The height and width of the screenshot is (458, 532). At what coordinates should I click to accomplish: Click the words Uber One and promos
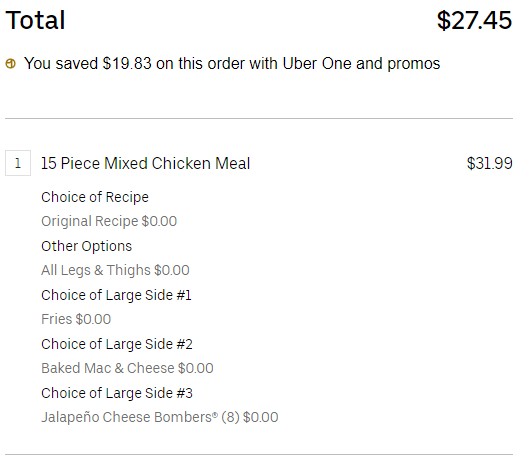(361, 63)
